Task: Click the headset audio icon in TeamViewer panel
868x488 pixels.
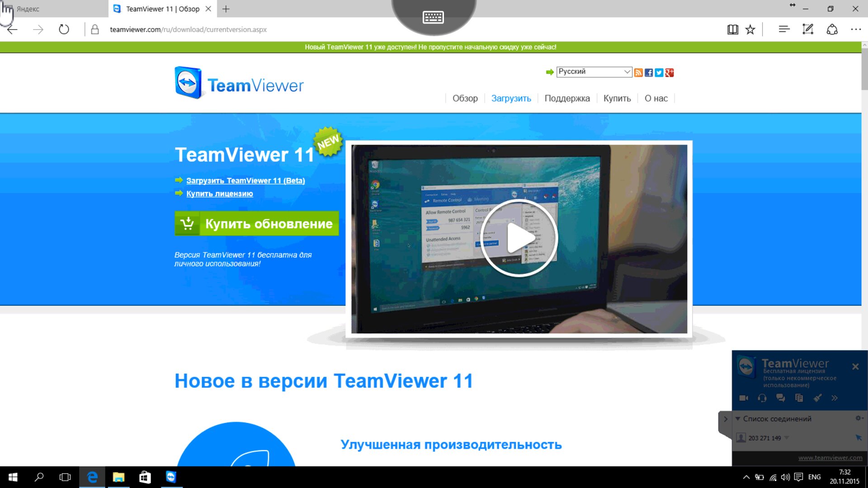Action: (x=762, y=398)
